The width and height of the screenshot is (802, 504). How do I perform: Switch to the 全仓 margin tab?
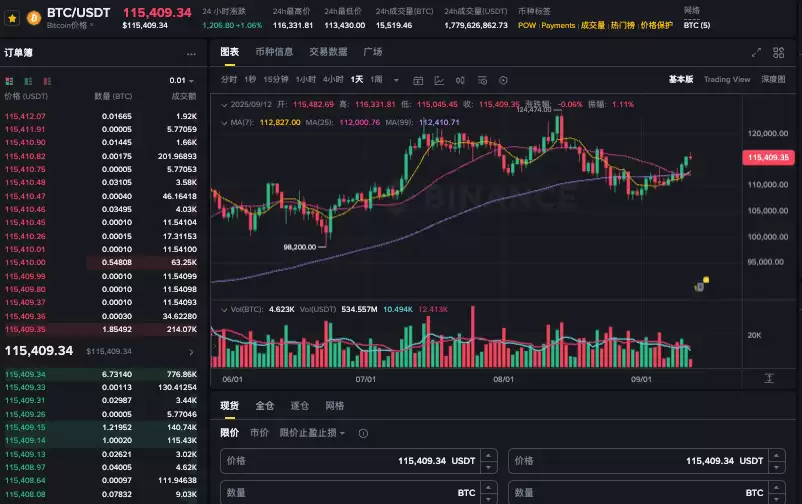pyautogui.click(x=264, y=406)
